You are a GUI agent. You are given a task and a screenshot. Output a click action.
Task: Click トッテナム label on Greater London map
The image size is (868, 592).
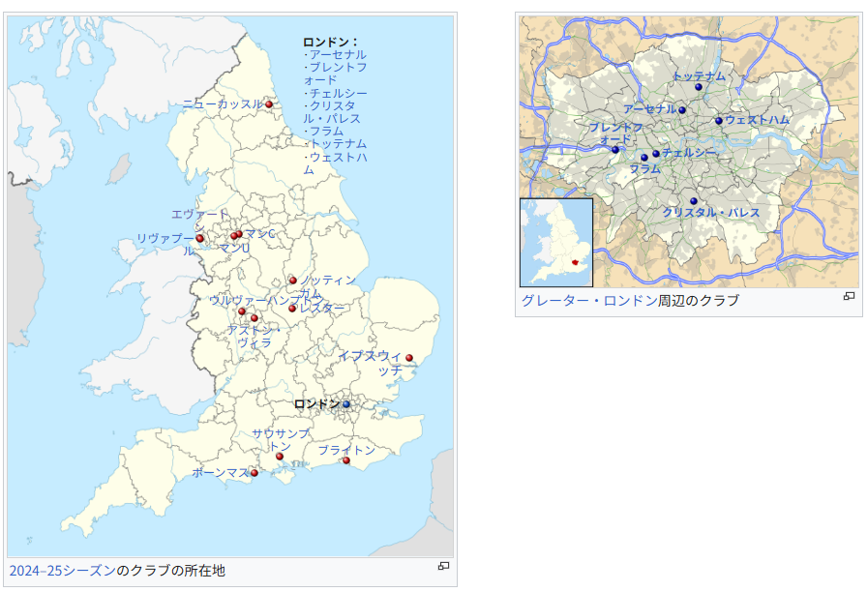tap(699, 76)
